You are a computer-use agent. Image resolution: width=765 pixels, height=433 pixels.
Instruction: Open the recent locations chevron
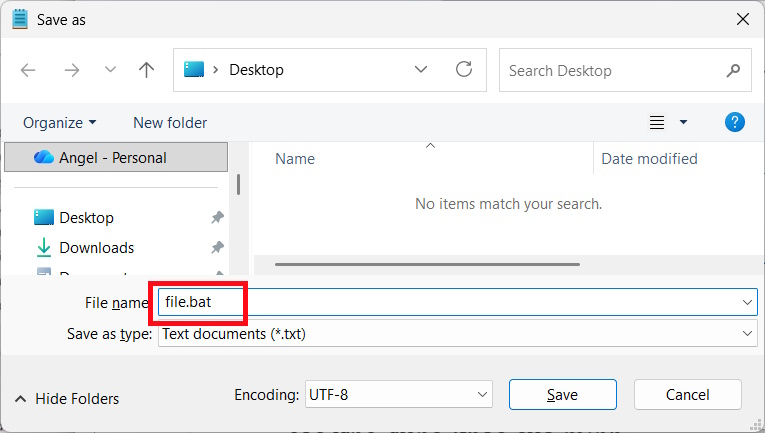pyautogui.click(x=110, y=70)
